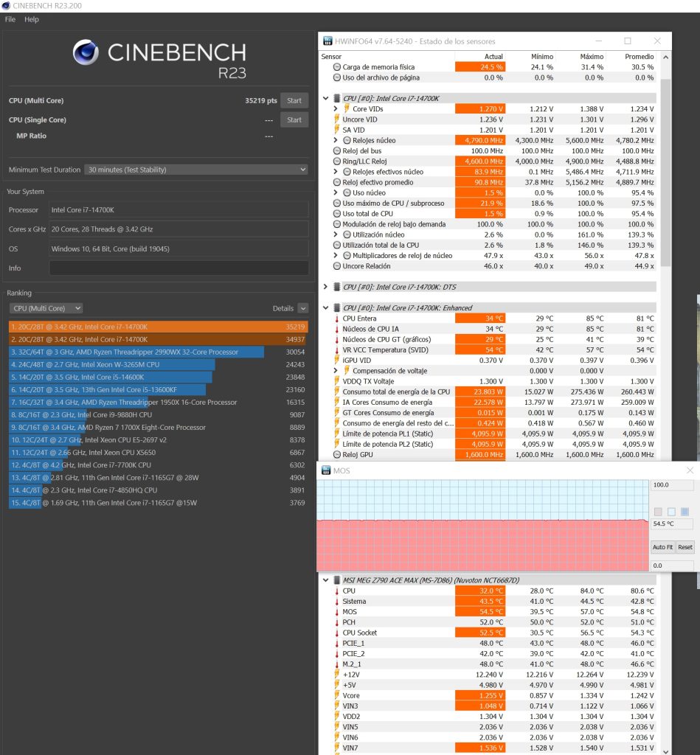Click the lightning icon beside Vcore
Screen dimensions: 700x755
337,695
